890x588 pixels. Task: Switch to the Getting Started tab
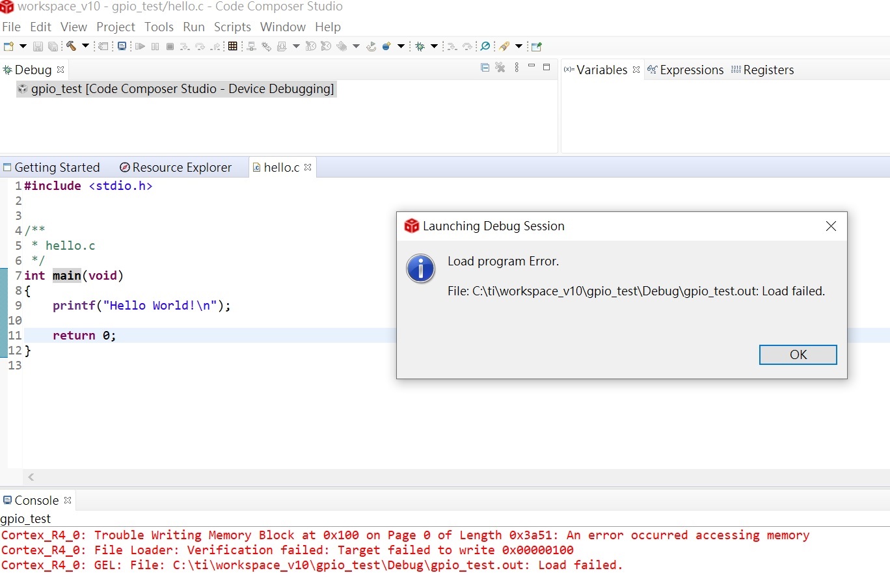click(51, 167)
